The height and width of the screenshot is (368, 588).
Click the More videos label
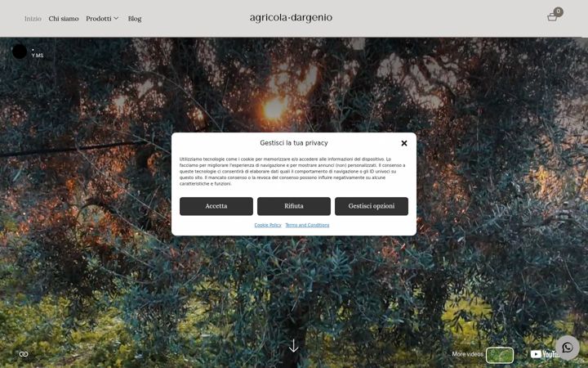[x=468, y=354]
